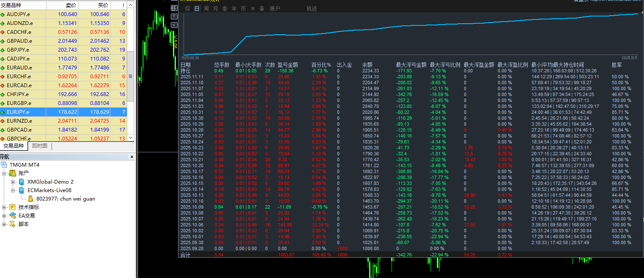Select the 备 tab in statistics panel
The image size is (644, 278).
click(x=262, y=8)
